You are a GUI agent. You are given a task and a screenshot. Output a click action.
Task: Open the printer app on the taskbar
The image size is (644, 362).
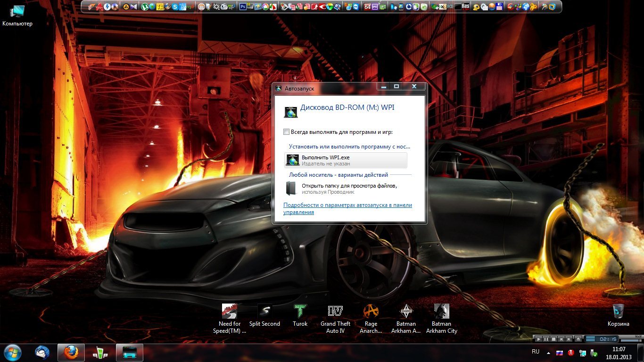129,353
